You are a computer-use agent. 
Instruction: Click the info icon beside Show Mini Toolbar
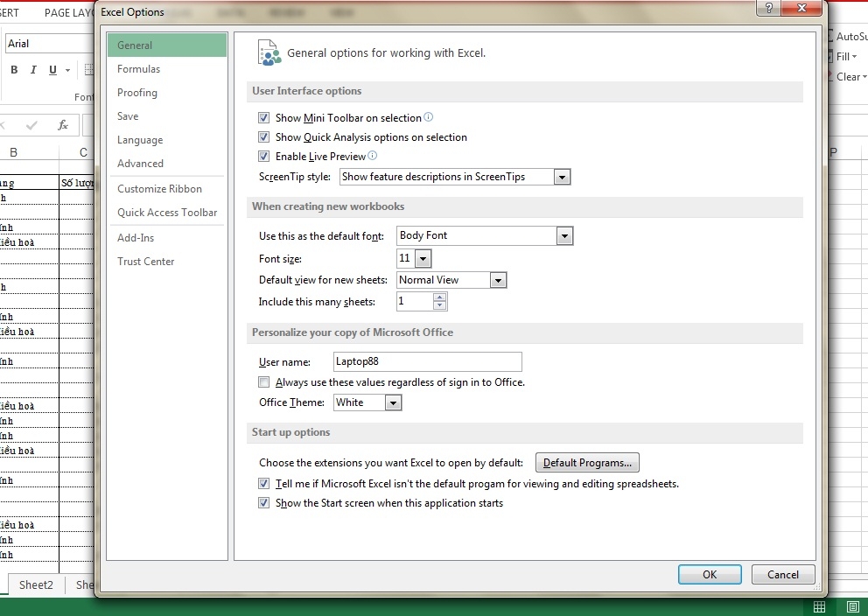(x=429, y=116)
